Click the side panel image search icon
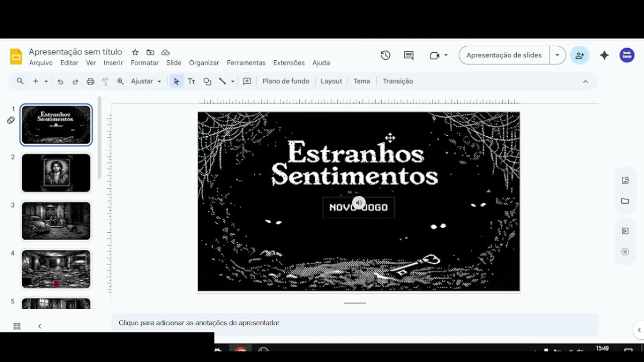 point(625,180)
